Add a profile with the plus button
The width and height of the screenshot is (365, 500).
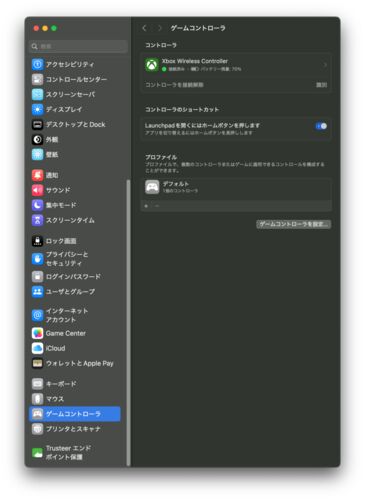tap(146, 206)
